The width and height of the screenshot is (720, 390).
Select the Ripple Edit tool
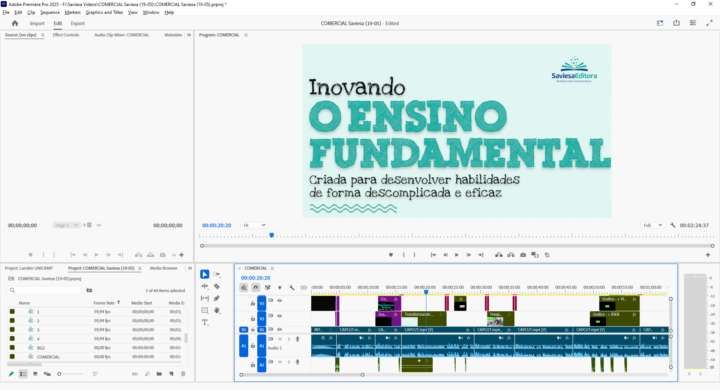tap(205, 286)
